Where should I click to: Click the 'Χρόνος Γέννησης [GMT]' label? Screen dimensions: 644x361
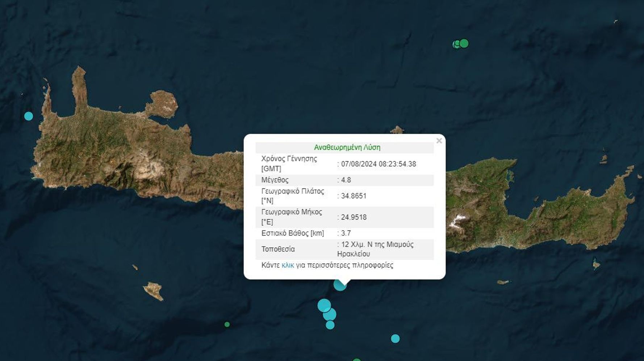289,163
